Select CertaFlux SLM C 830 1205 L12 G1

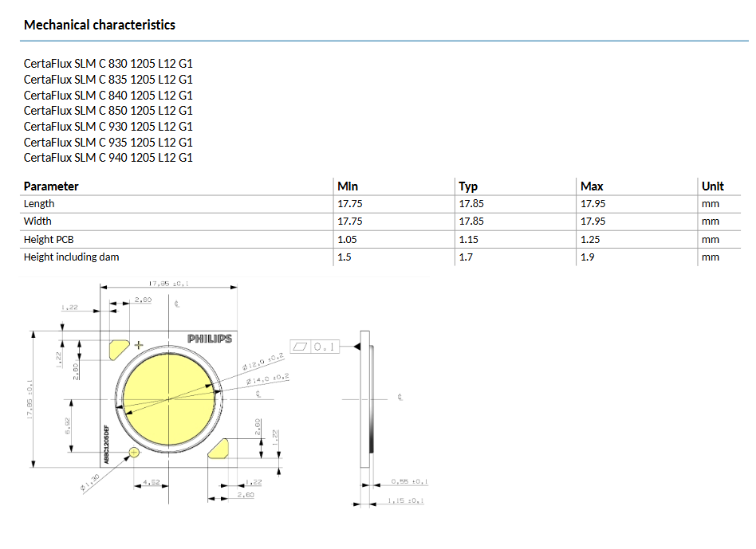point(108,64)
